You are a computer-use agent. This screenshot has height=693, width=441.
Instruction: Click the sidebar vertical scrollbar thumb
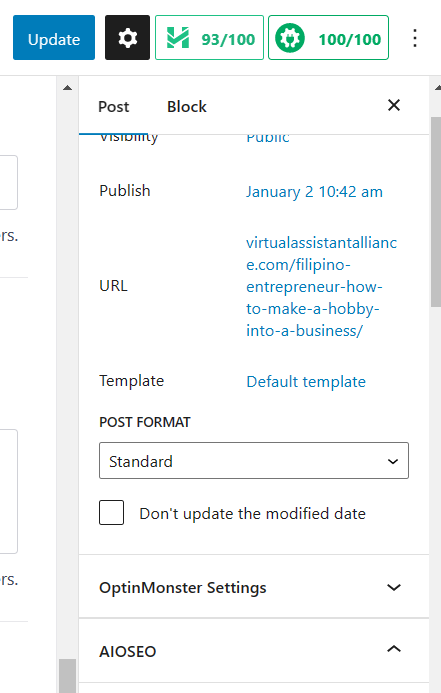coord(436,211)
